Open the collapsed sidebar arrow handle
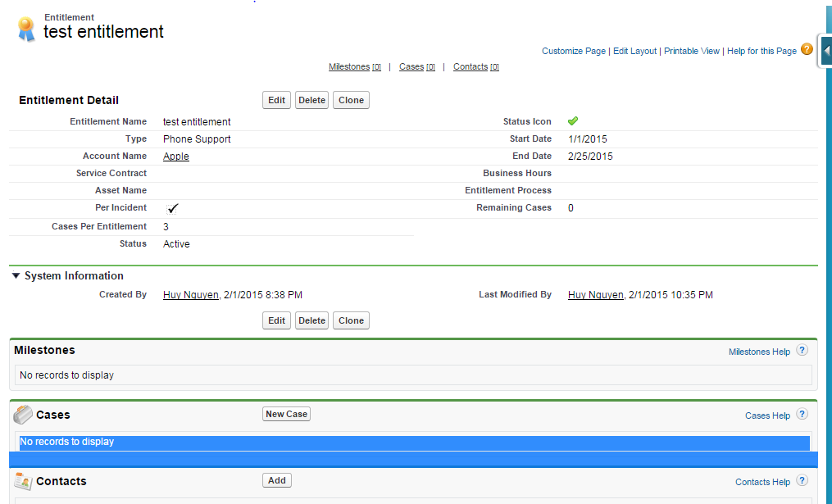The height and width of the screenshot is (504, 832). pos(827,51)
